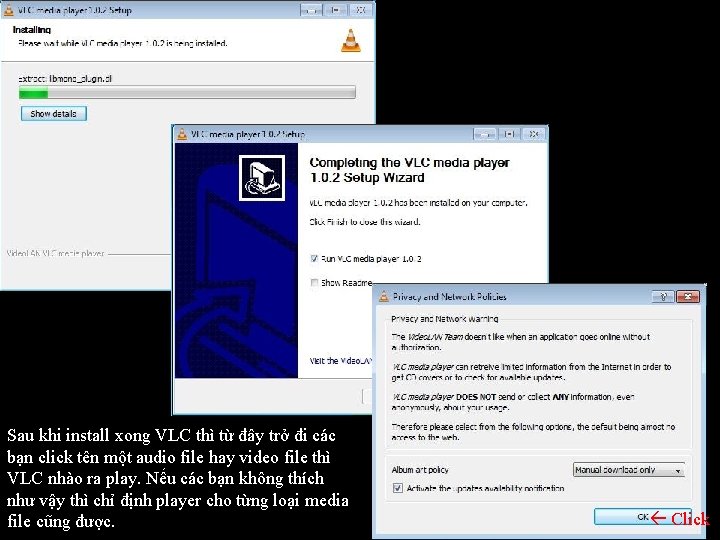
Task: Click the 'Installing' heading text
Action: click(x=32, y=30)
